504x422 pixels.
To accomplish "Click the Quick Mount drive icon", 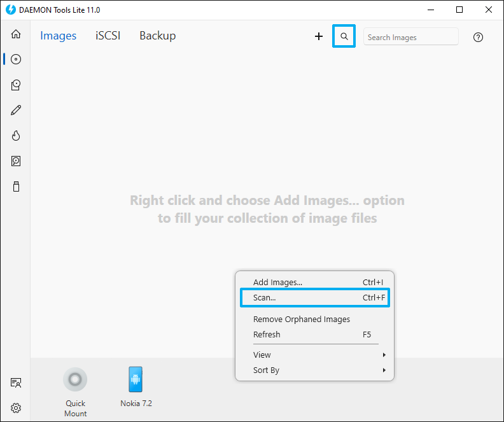I will point(75,379).
